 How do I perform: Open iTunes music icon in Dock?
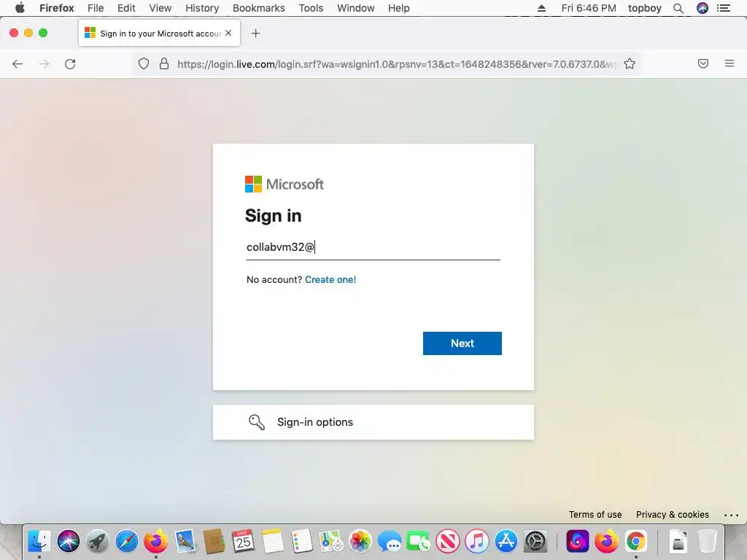477,542
